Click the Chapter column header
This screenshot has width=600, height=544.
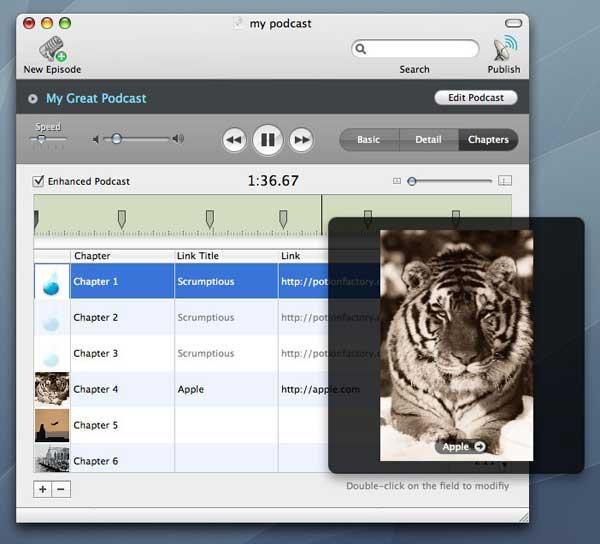pyautogui.click(x=122, y=256)
